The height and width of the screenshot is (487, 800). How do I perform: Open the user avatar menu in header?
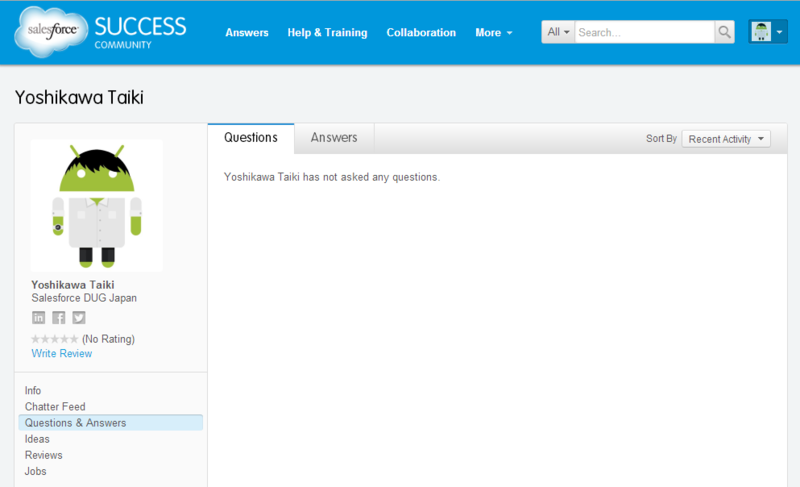768,32
